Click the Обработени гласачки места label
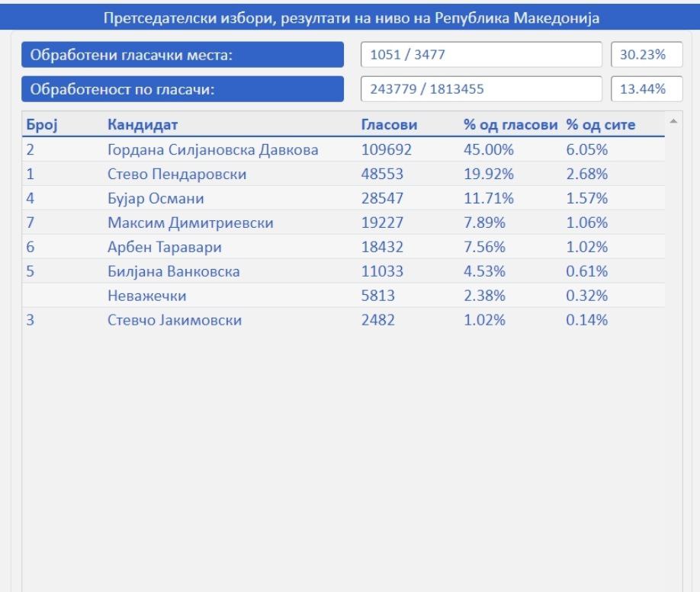The width and height of the screenshot is (700, 592). pos(183,54)
